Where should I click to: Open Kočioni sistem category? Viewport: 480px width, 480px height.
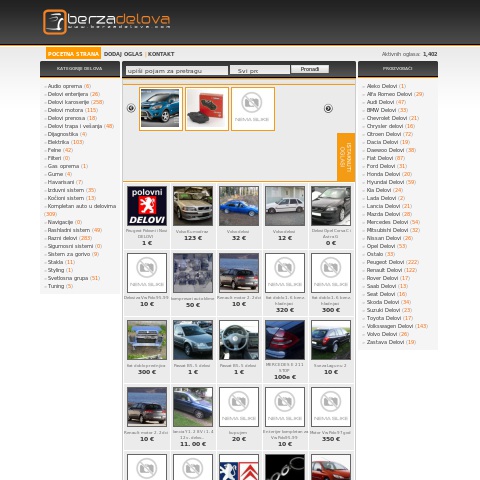pos(66,198)
